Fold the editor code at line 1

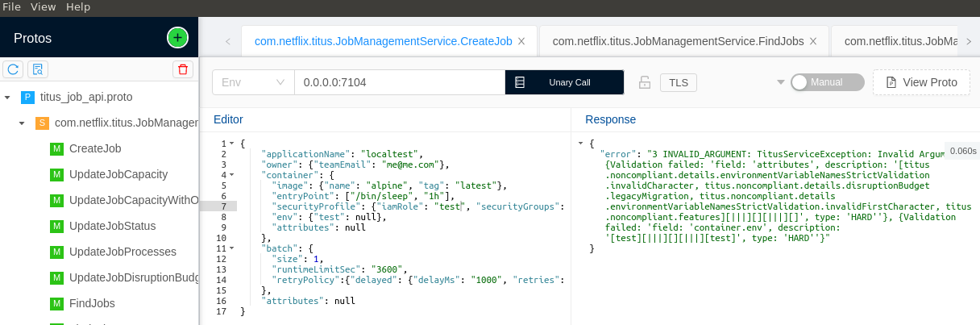pyautogui.click(x=232, y=144)
